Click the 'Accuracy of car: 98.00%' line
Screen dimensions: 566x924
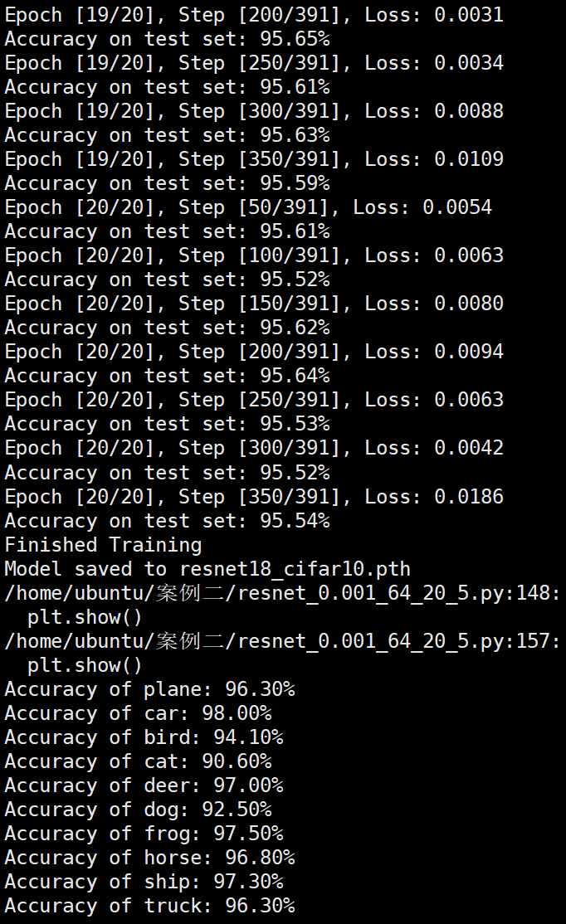pos(138,713)
